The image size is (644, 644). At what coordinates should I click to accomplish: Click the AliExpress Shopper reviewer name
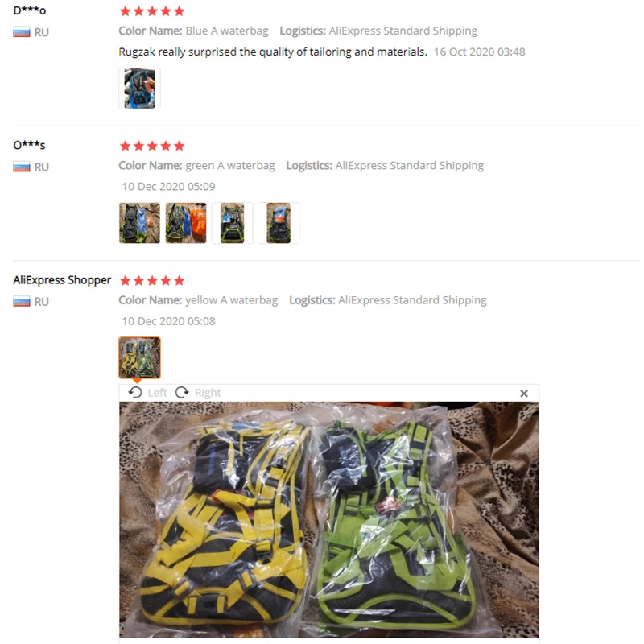[x=62, y=280]
